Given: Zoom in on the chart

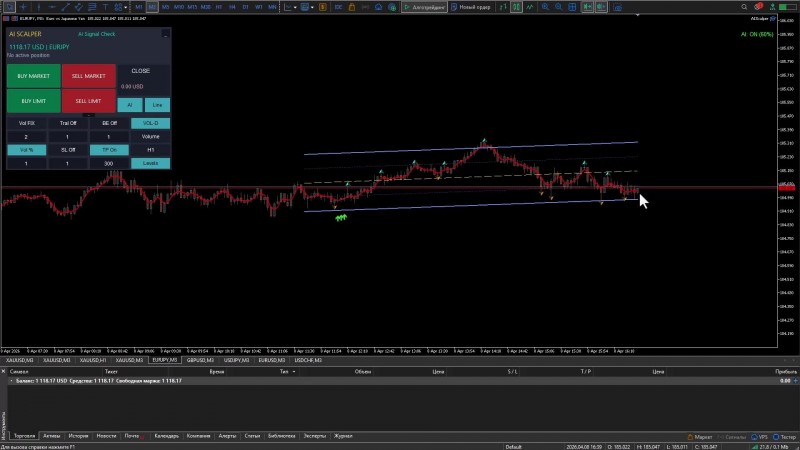Looking at the screenshot, I should click(x=545, y=7).
